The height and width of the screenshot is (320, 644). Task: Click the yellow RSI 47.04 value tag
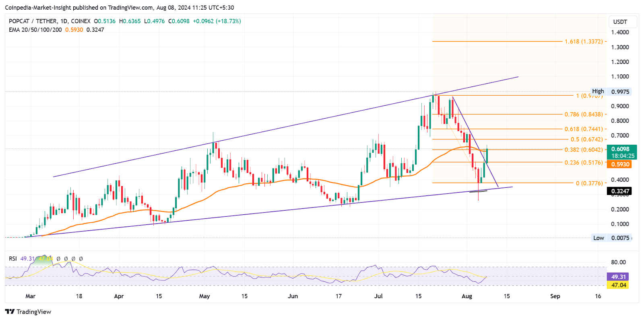pyautogui.click(x=618, y=285)
